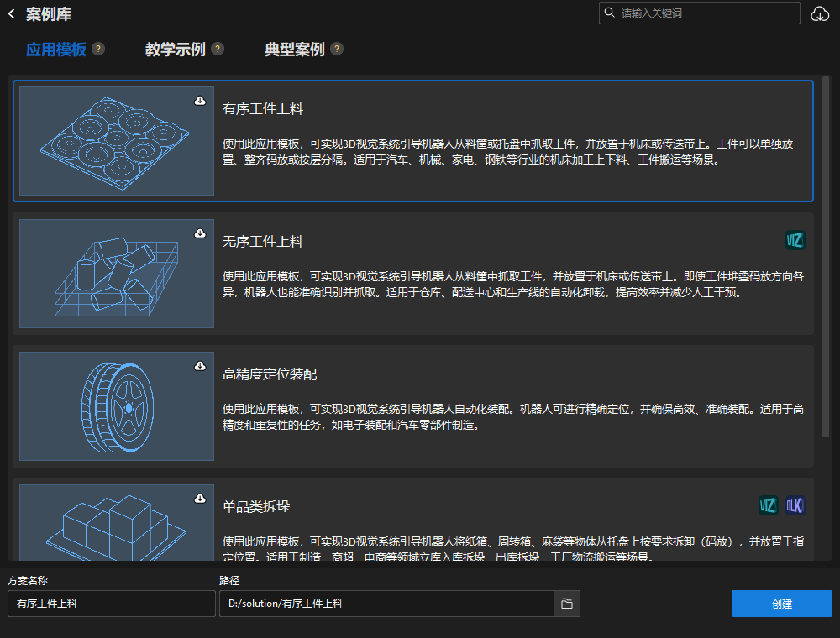Click the help icon beside 教学示例 tab
The image size is (840, 638).
(218, 49)
